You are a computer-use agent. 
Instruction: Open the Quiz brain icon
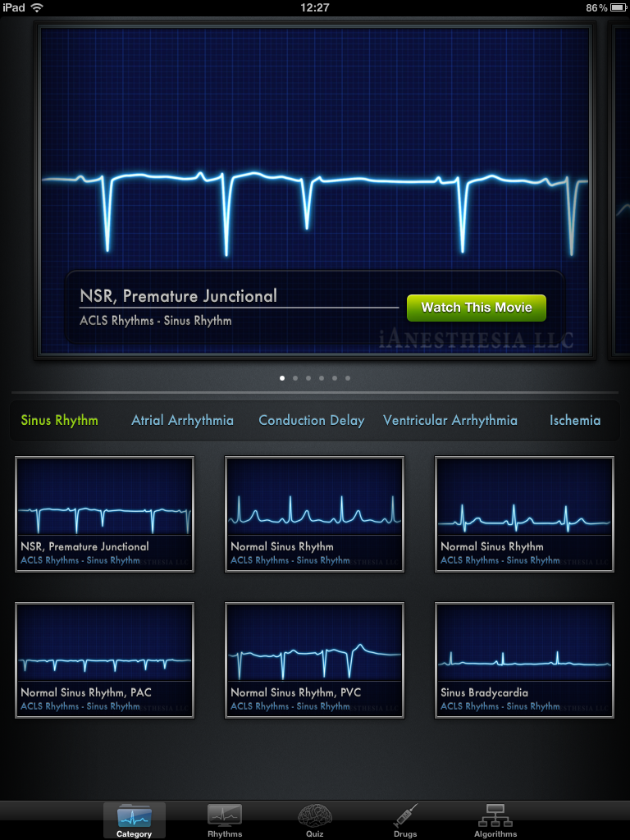tap(314, 815)
